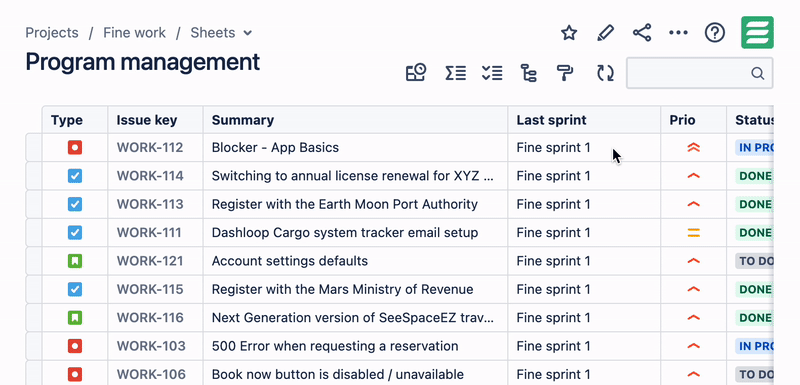This screenshot has width=800, height=385.
Task: Click the DONE status badge of WORK-114
Action: [x=754, y=176]
